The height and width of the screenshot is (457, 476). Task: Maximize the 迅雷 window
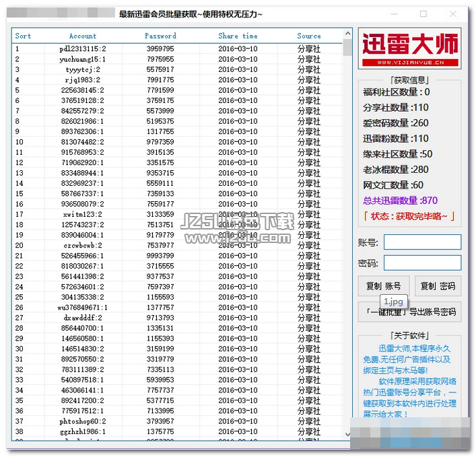click(423, 14)
